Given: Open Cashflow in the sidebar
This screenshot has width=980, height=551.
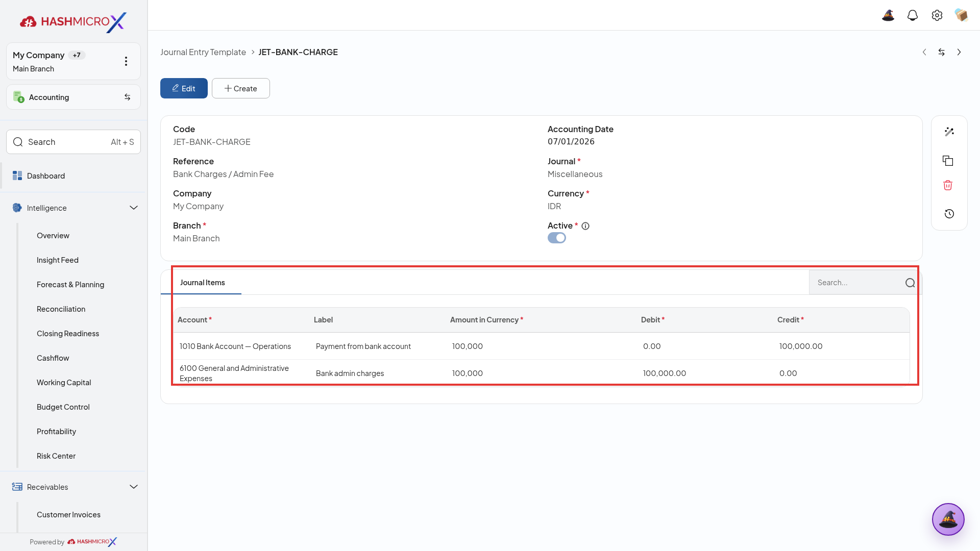Looking at the screenshot, I should coord(53,358).
